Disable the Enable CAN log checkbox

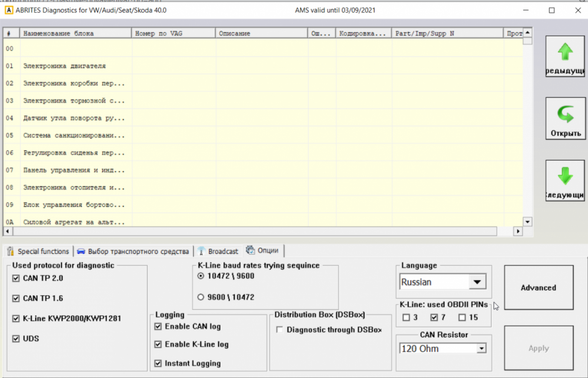coord(158,326)
